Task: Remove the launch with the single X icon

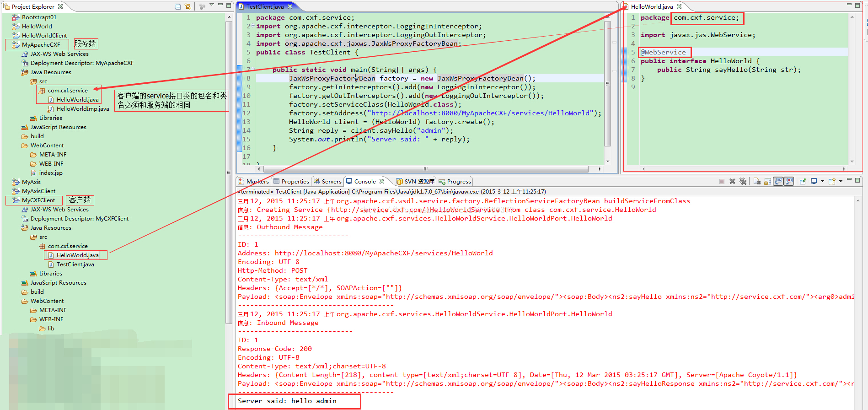Action: (732, 182)
